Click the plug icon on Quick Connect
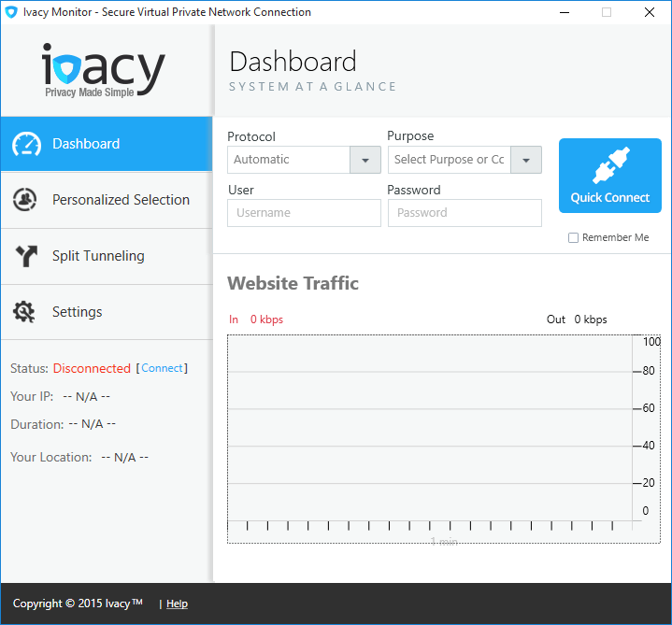The width and height of the screenshot is (672, 625). tap(610, 165)
